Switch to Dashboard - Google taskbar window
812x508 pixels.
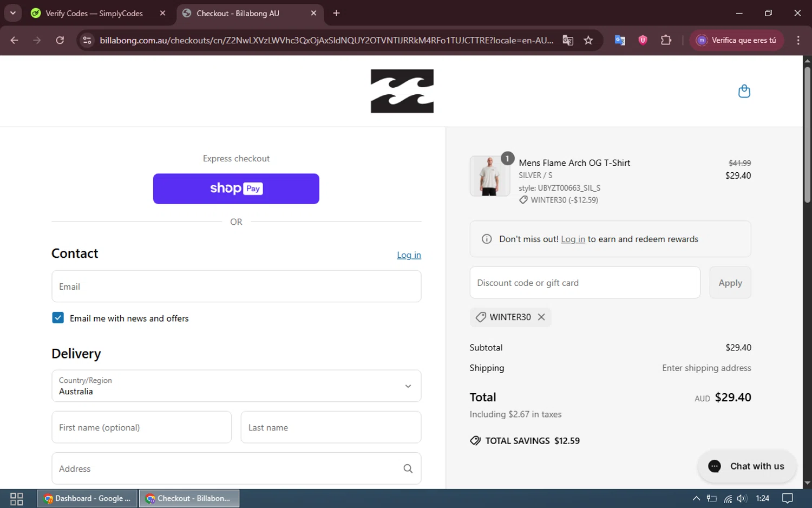click(87, 498)
